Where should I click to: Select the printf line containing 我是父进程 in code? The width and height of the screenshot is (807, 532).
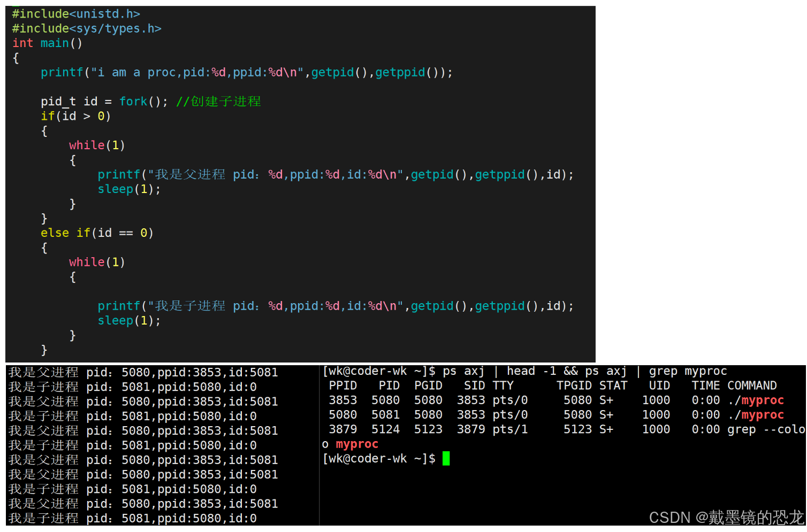click(336, 175)
